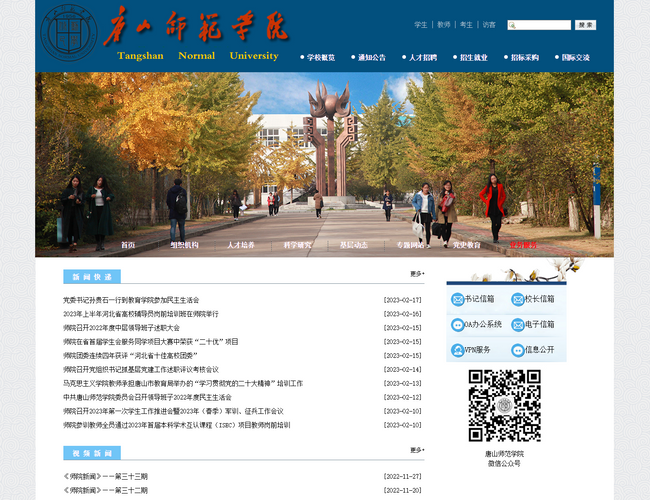Select the 新闻快递 section tab

click(x=92, y=277)
